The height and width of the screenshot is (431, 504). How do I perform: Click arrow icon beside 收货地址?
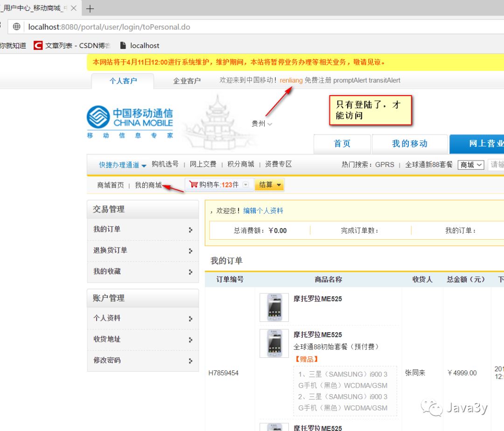[190, 340]
